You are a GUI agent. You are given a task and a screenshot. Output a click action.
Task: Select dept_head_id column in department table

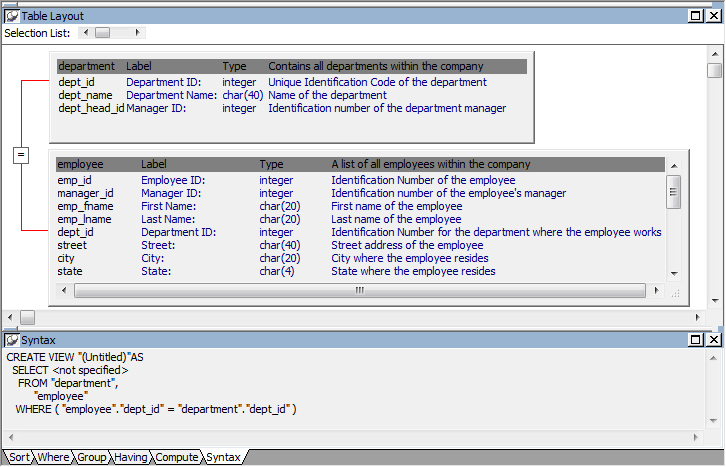point(90,108)
